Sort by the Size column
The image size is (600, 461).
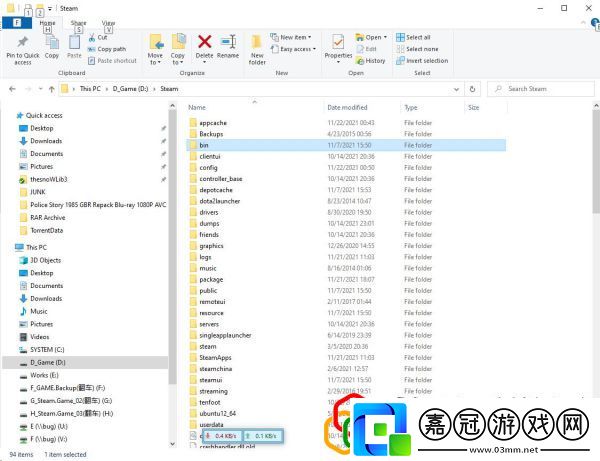(473, 108)
